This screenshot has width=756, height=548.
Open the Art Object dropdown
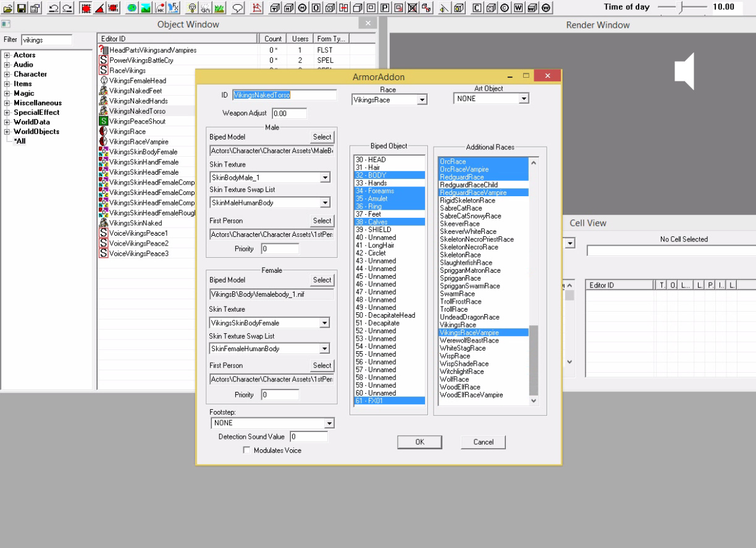524,99
